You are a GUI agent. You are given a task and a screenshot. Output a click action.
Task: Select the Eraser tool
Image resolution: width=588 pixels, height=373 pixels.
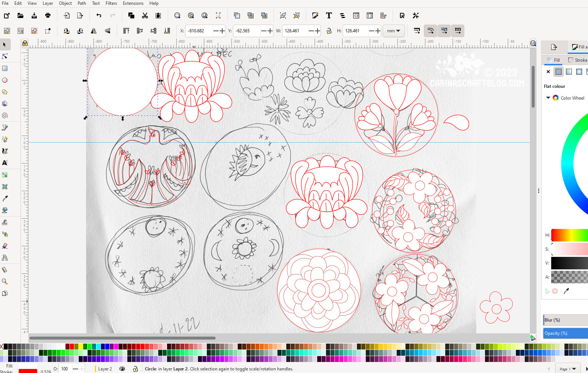(5, 246)
